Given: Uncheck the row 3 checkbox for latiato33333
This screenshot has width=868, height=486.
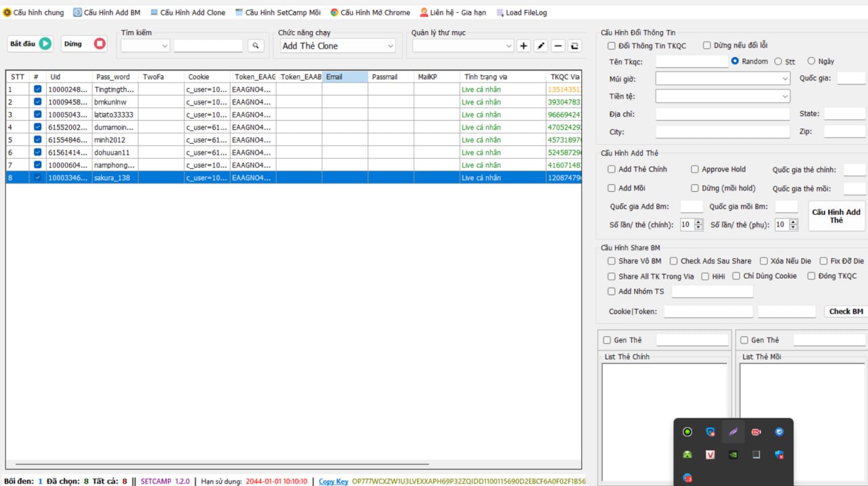Looking at the screenshot, I should pyautogui.click(x=37, y=115).
